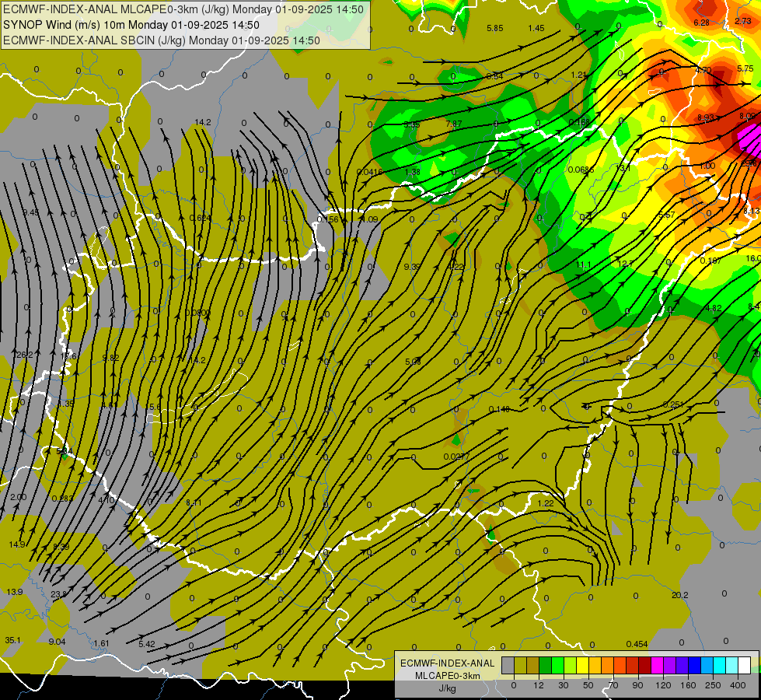Select the white swatch at the legend's end
This screenshot has height=700, width=761.
coord(745,665)
